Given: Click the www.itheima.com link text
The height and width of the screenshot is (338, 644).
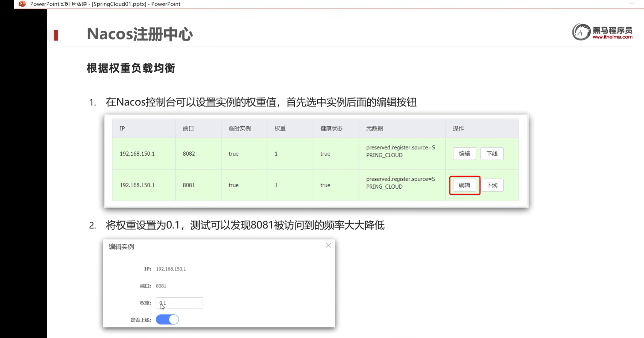Looking at the screenshot, I should pos(612,37).
